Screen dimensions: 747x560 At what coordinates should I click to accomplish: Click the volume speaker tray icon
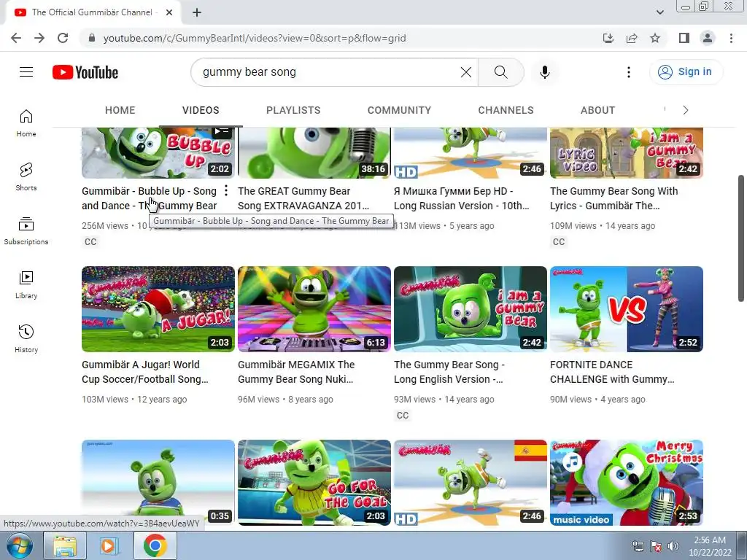point(673,546)
